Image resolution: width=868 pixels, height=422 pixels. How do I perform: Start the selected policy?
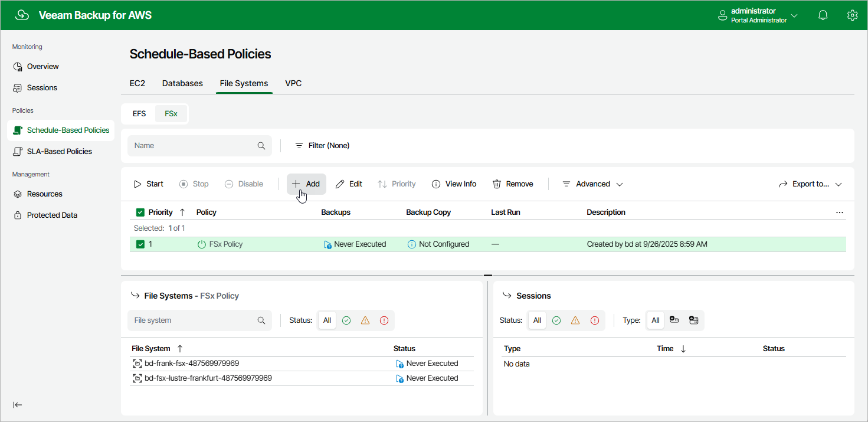click(x=148, y=184)
